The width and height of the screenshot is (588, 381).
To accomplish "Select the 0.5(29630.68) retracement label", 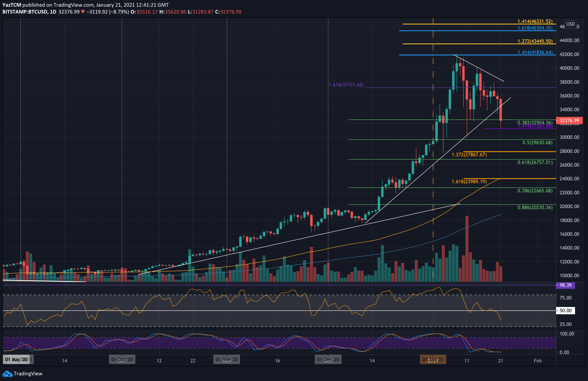I will (537, 143).
